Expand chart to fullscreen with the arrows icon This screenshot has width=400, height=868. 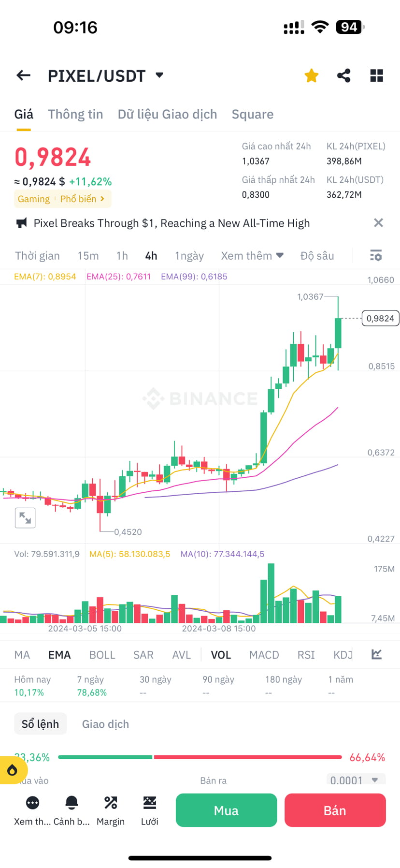(25, 517)
